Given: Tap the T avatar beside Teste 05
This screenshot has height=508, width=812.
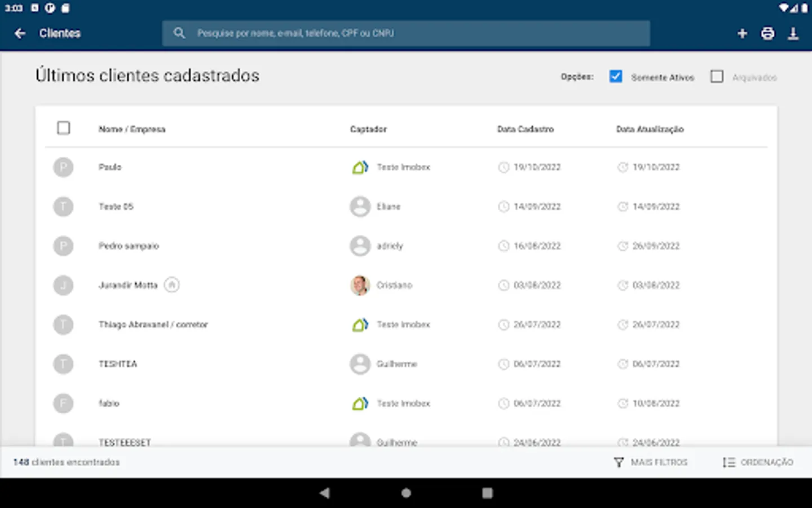Looking at the screenshot, I should click(x=63, y=207).
